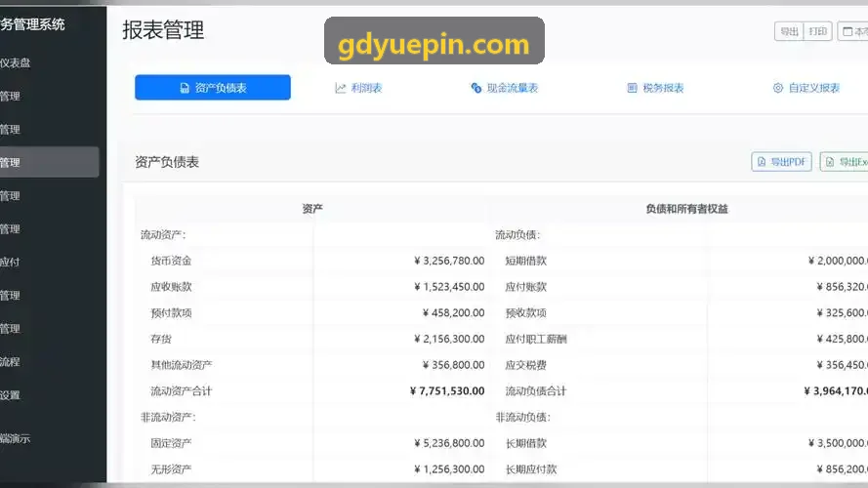The height and width of the screenshot is (488, 868).
Task: Select the 短期借款 row label
Action: click(x=526, y=261)
